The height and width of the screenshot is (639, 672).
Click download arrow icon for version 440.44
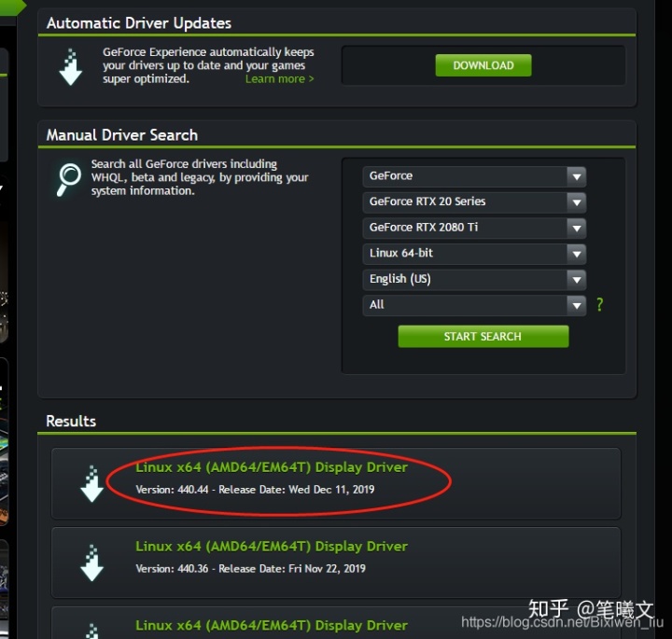(91, 483)
